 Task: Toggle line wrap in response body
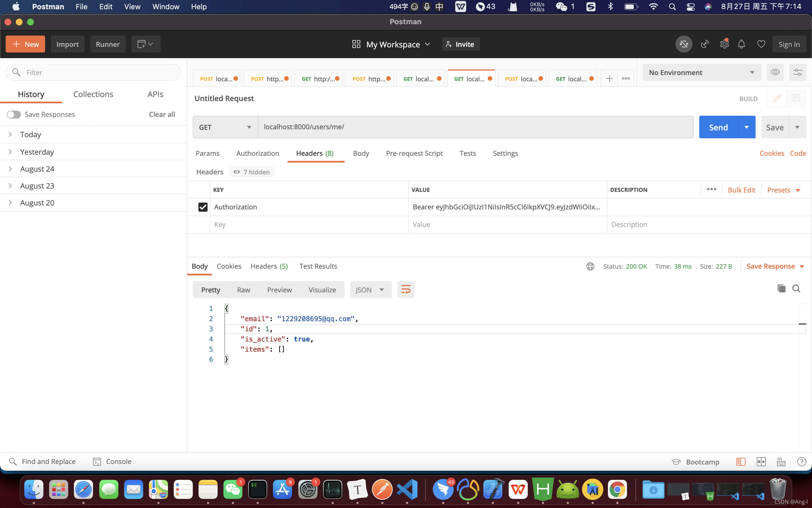406,290
